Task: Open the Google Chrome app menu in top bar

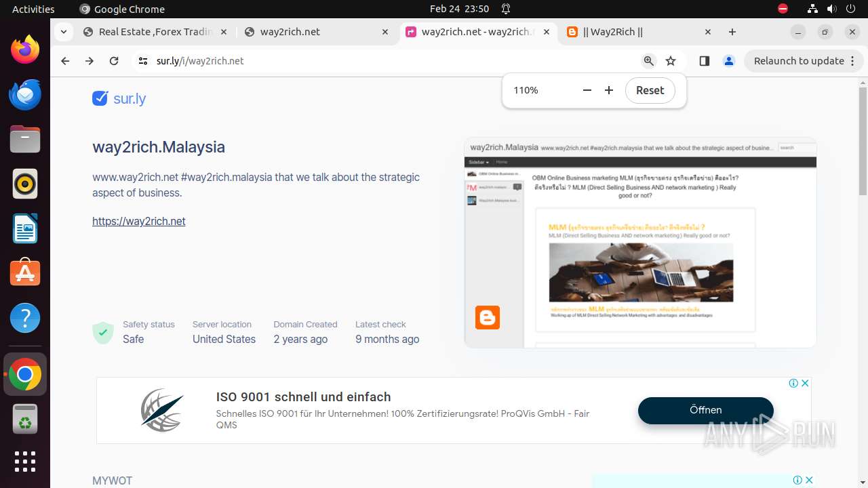Action: point(122,9)
